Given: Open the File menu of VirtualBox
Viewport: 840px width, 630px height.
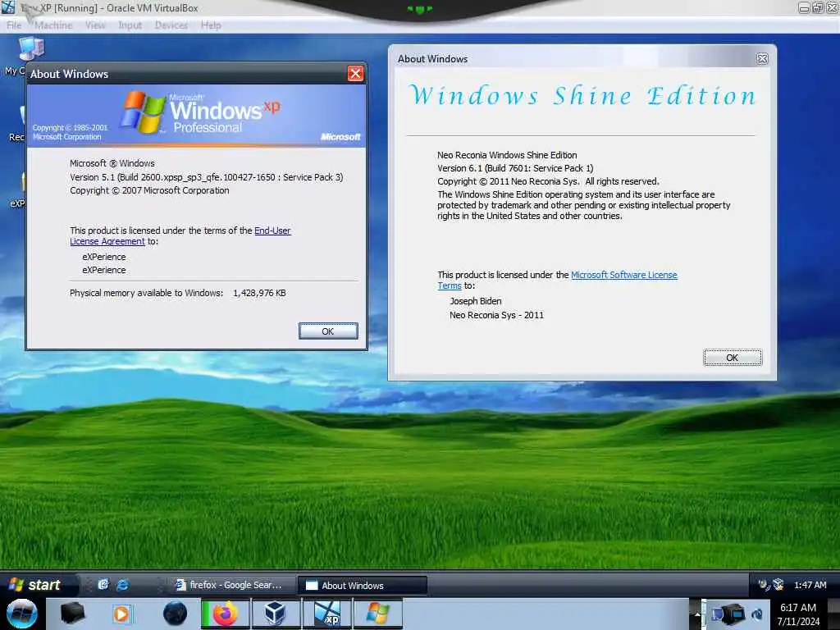Looking at the screenshot, I should [14, 25].
